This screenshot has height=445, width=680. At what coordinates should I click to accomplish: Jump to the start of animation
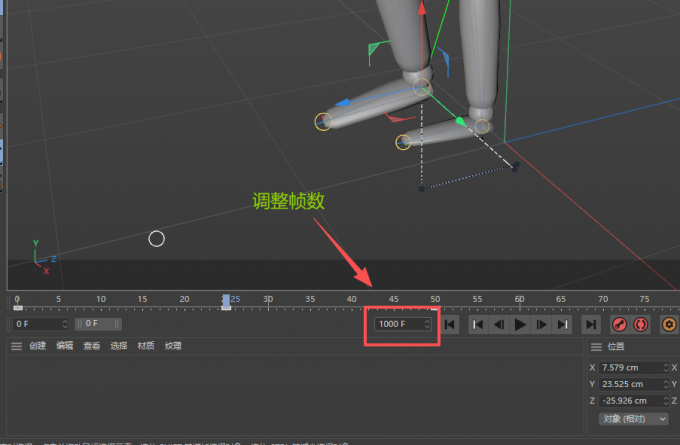(450, 324)
